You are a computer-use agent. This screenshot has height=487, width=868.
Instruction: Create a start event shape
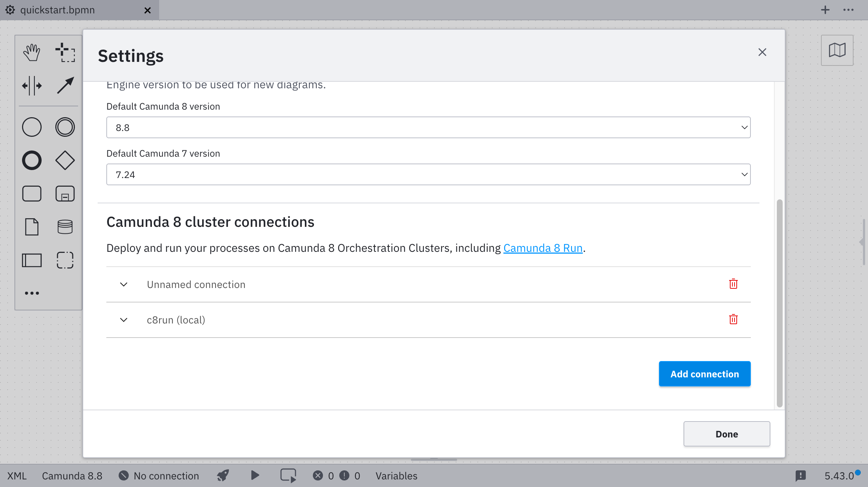[31, 127]
